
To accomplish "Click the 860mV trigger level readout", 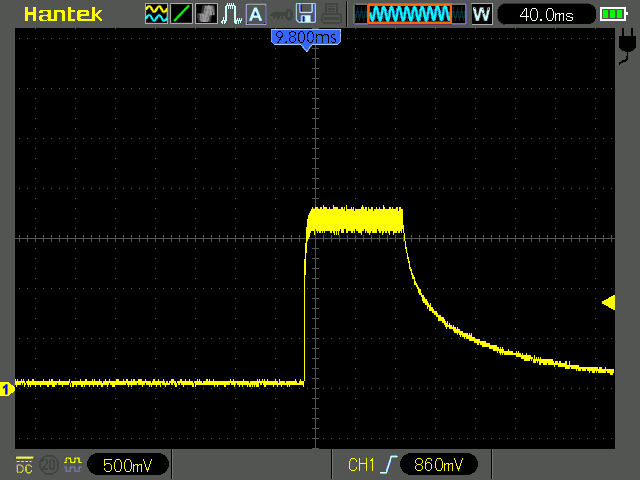I will coord(439,465).
